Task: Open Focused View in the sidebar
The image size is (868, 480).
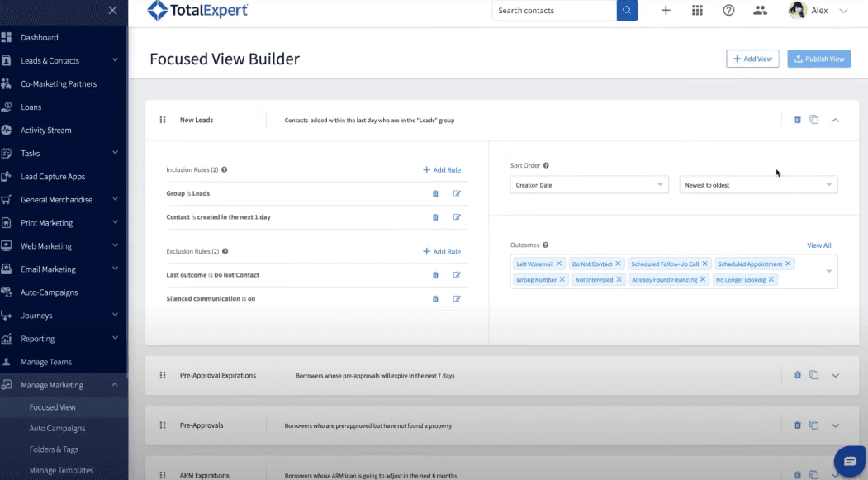Action: click(x=53, y=407)
